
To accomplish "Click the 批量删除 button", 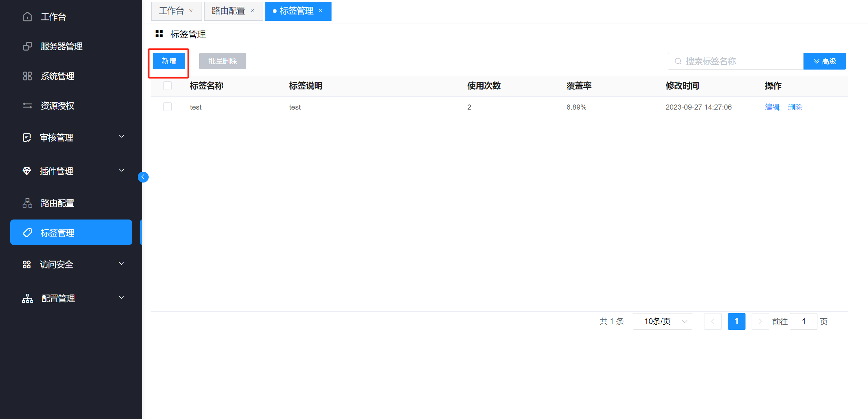I will click(x=223, y=61).
